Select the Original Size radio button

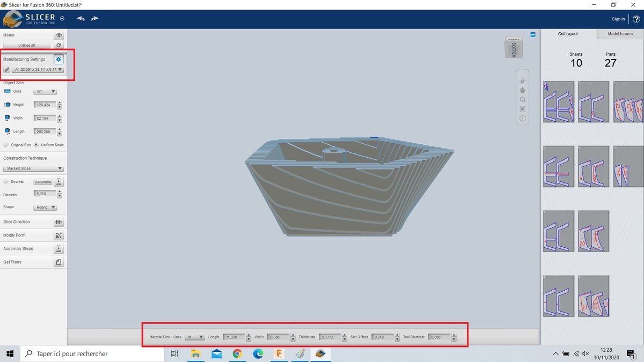click(x=6, y=145)
